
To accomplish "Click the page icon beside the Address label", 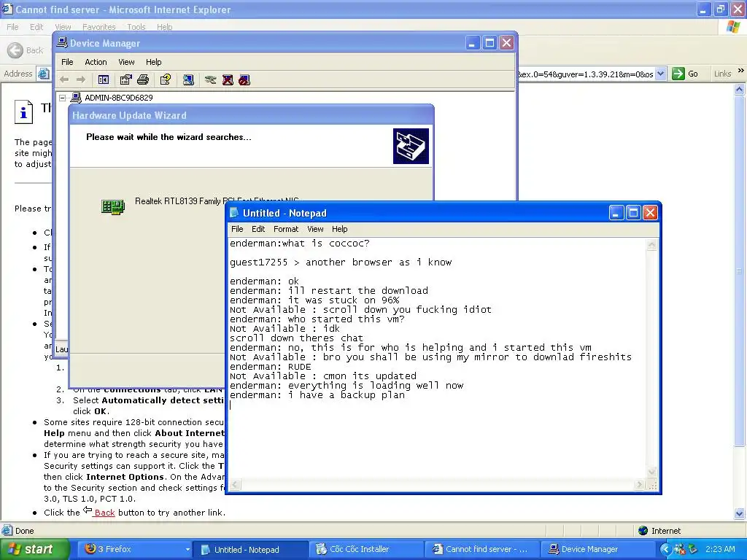I will click(44, 74).
